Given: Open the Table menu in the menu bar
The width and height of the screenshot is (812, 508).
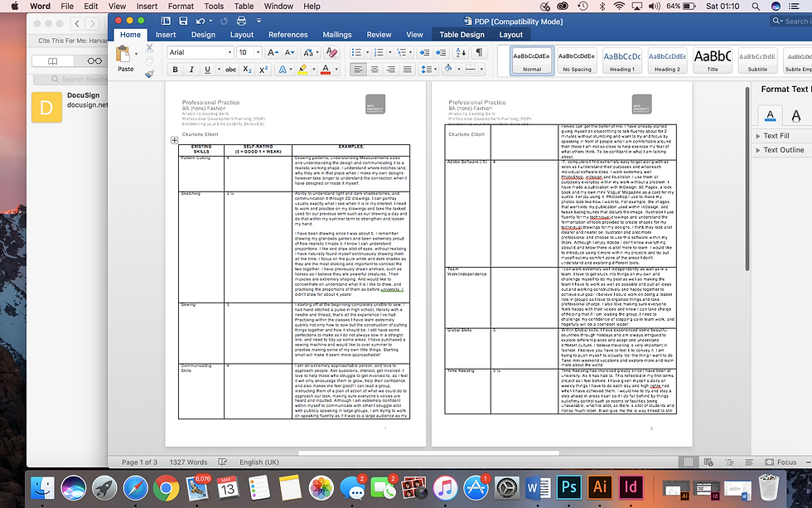Looking at the screenshot, I should tap(244, 6).
